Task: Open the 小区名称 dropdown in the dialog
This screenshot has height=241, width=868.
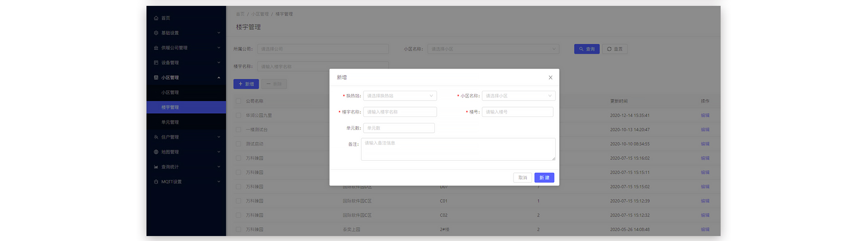Action: [518, 96]
